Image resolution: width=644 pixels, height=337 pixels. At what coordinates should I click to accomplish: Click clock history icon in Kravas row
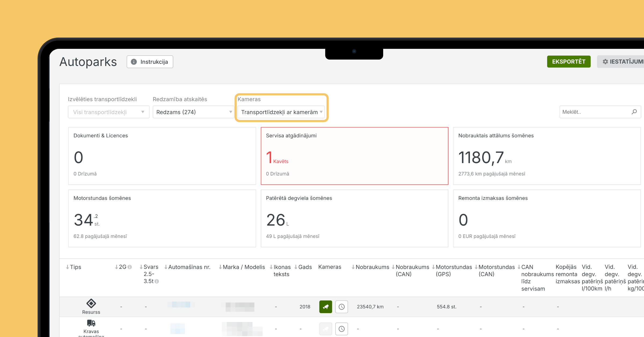click(x=342, y=329)
